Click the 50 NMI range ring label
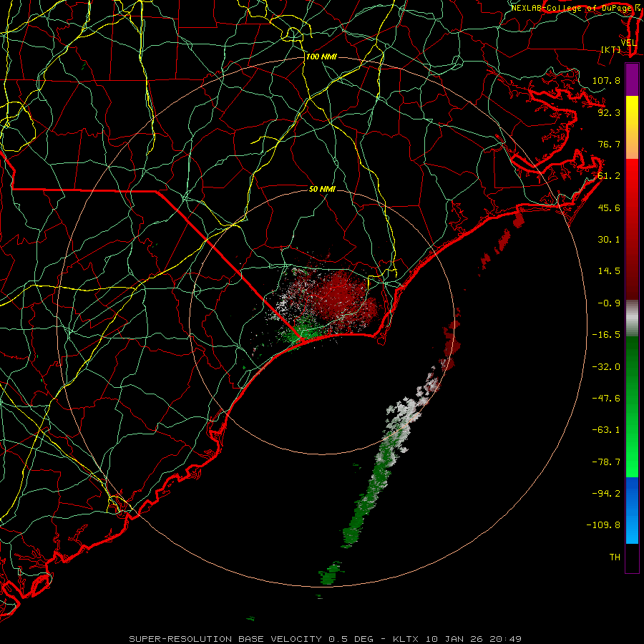This screenshot has width=644, height=644. [323, 189]
